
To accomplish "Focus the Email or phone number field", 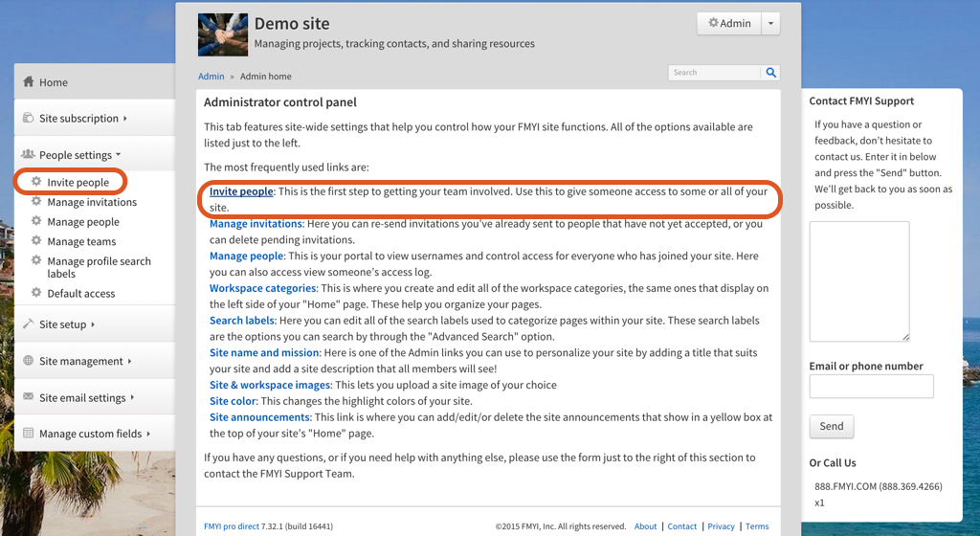I will (x=871, y=387).
